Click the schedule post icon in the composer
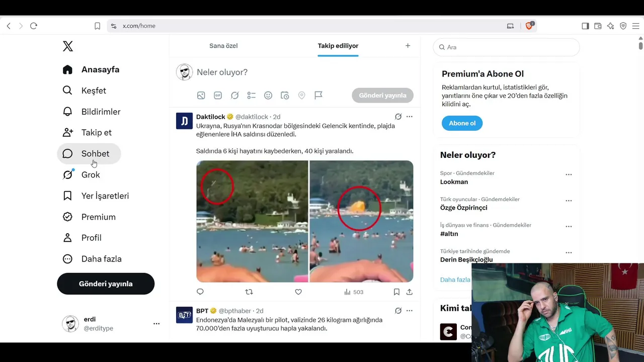This screenshot has width=644, height=362. [x=285, y=96]
